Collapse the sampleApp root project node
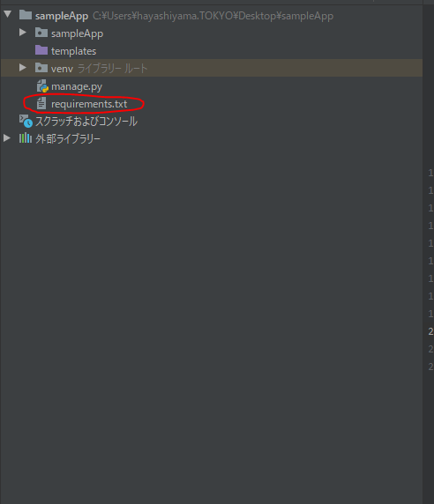 click(8, 14)
